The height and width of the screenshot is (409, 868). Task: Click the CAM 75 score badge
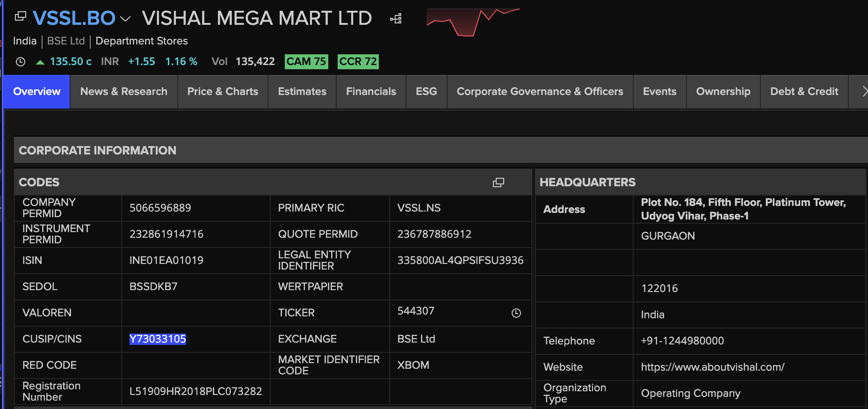[306, 62]
